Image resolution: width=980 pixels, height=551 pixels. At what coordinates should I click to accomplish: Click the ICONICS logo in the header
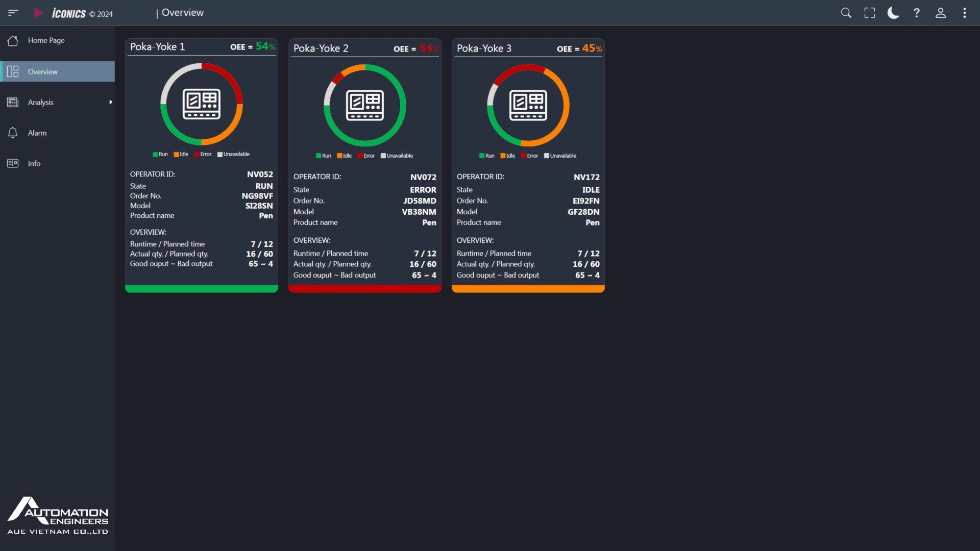point(68,13)
